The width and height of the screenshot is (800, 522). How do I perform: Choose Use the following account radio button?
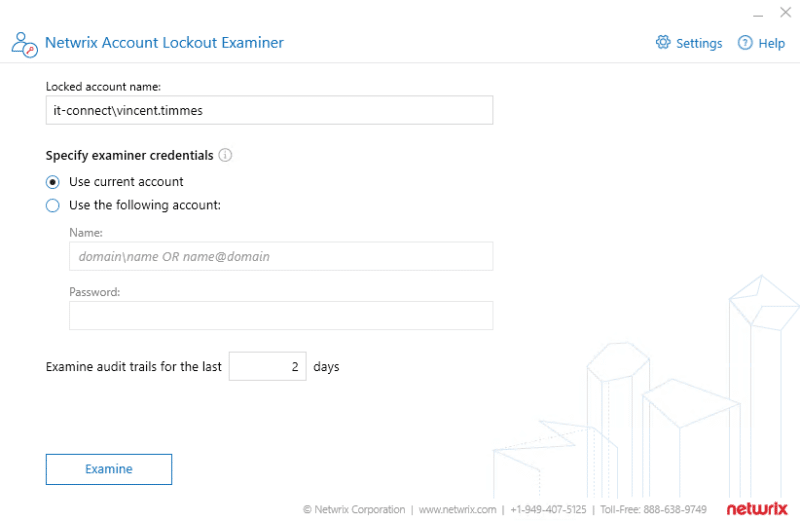point(53,205)
